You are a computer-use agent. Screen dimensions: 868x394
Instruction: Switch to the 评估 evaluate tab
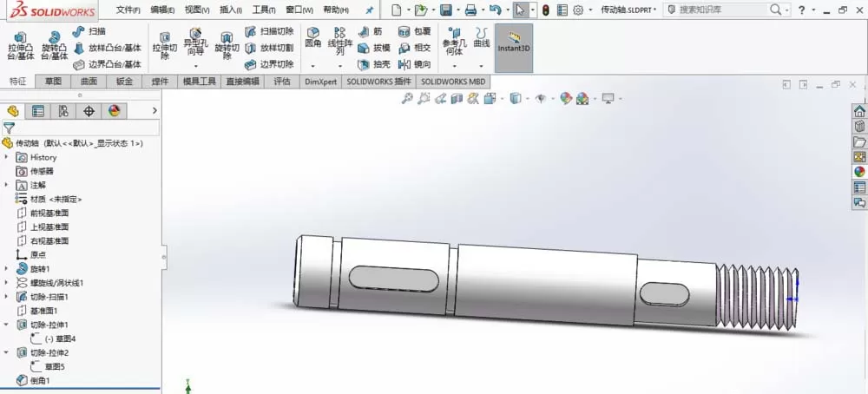click(282, 82)
